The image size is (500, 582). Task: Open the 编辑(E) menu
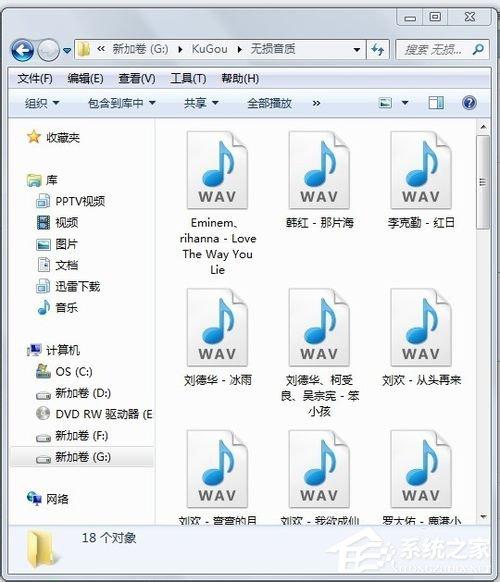(x=85, y=79)
